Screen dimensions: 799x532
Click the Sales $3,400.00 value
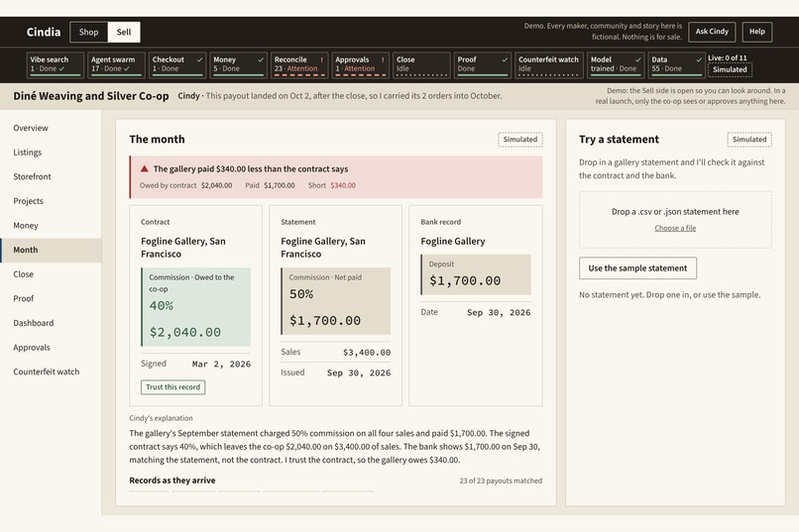point(367,353)
